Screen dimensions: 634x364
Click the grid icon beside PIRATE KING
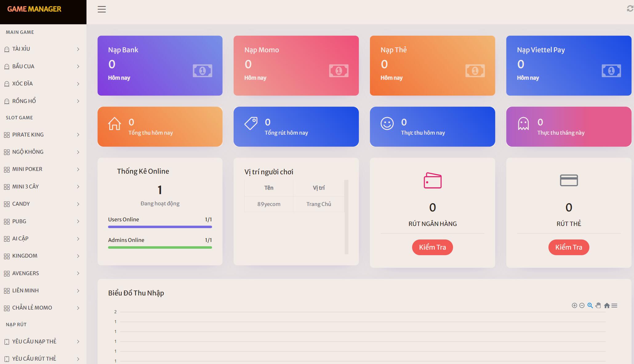pyautogui.click(x=7, y=135)
